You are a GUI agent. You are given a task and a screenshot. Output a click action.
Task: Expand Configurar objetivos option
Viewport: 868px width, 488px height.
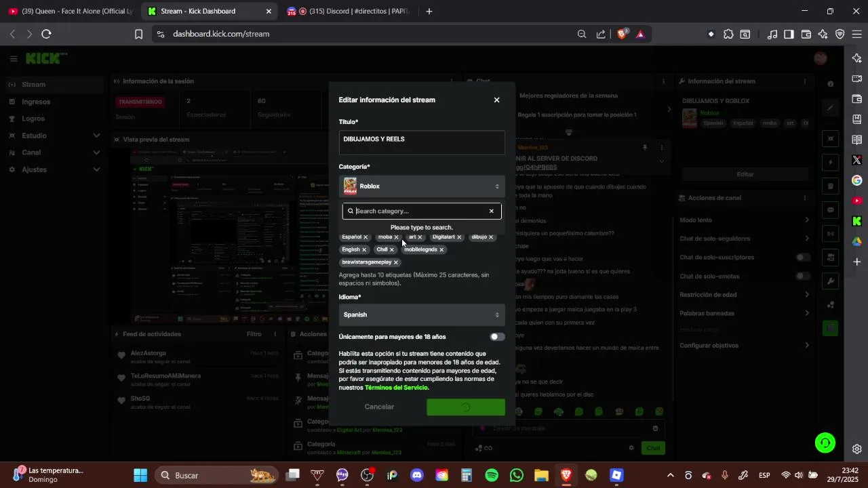click(745, 346)
